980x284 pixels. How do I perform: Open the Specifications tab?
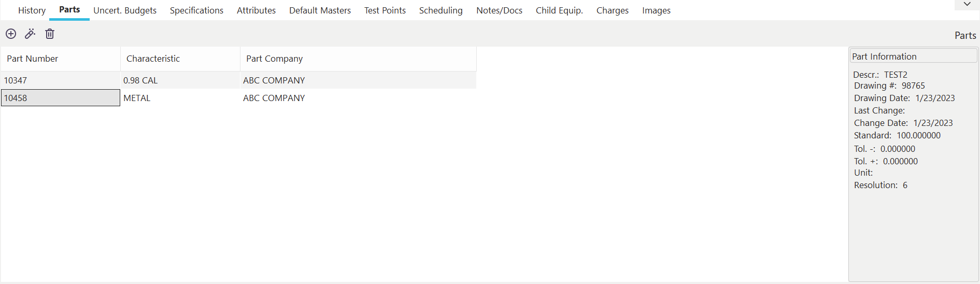coord(196,10)
